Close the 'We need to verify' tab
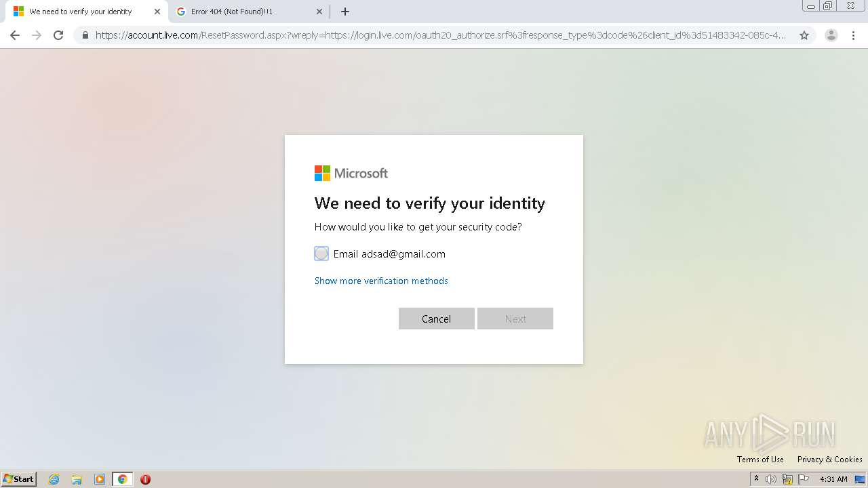Image resolution: width=868 pixels, height=488 pixels. click(x=157, y=12)
